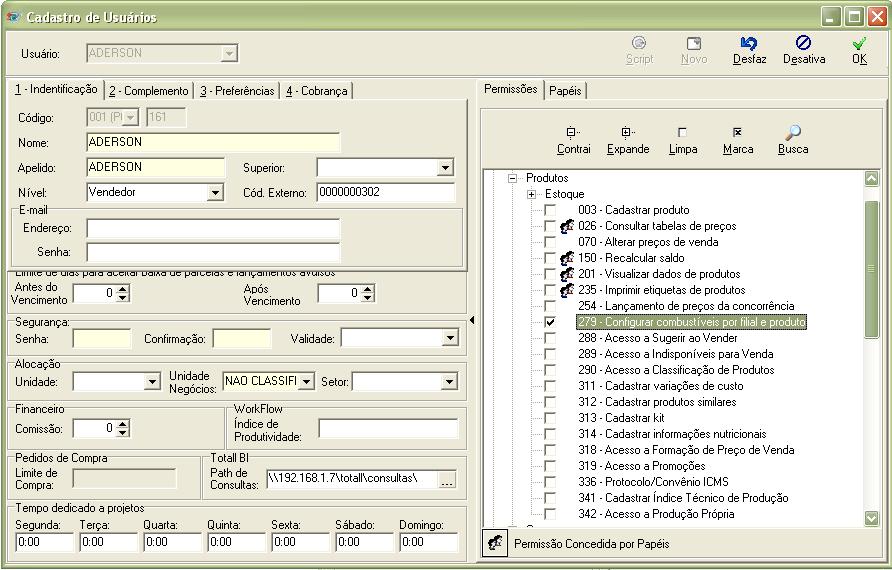Check 313 - Cadastrar kit permission
The height and width of the screenshot is (570, 892).
[x=550, y=418]
